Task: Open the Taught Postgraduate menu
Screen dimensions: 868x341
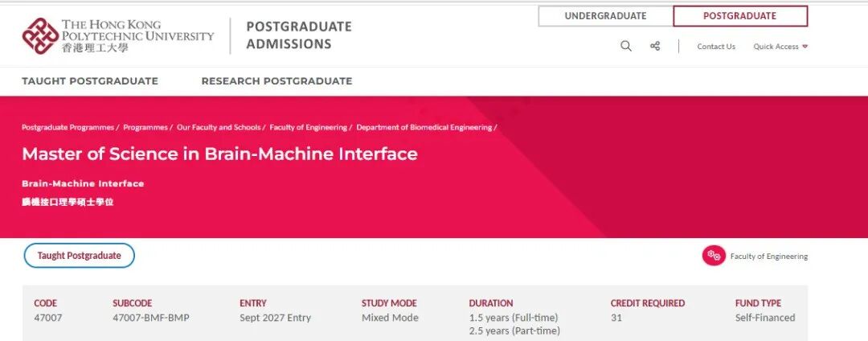Action: tap(90, 80)
